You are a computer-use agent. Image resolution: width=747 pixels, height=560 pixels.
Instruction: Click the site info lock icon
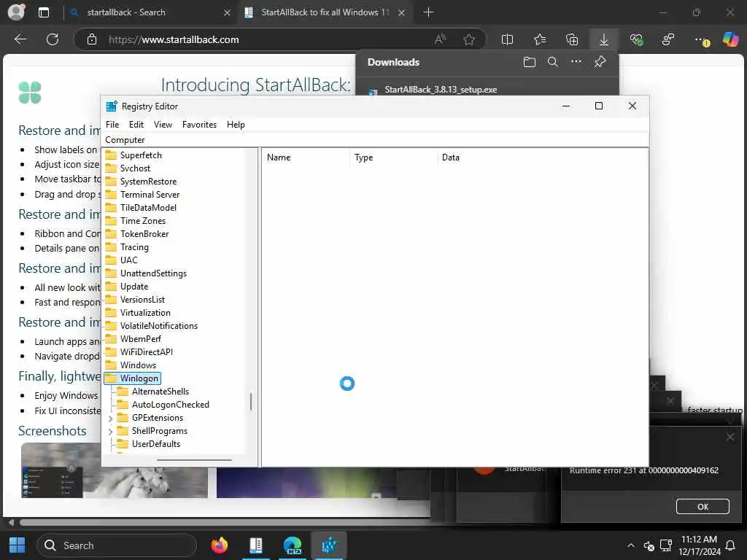coord(92,39)
